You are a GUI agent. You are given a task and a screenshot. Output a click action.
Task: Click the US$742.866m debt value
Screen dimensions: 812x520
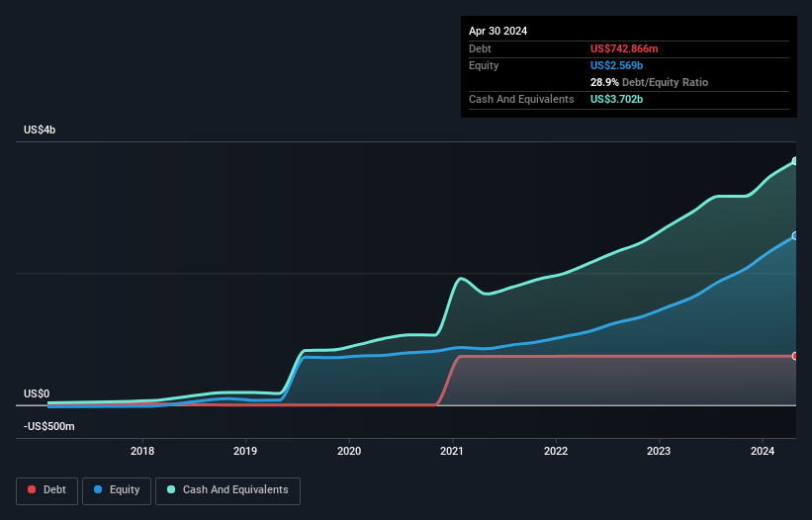624,48
